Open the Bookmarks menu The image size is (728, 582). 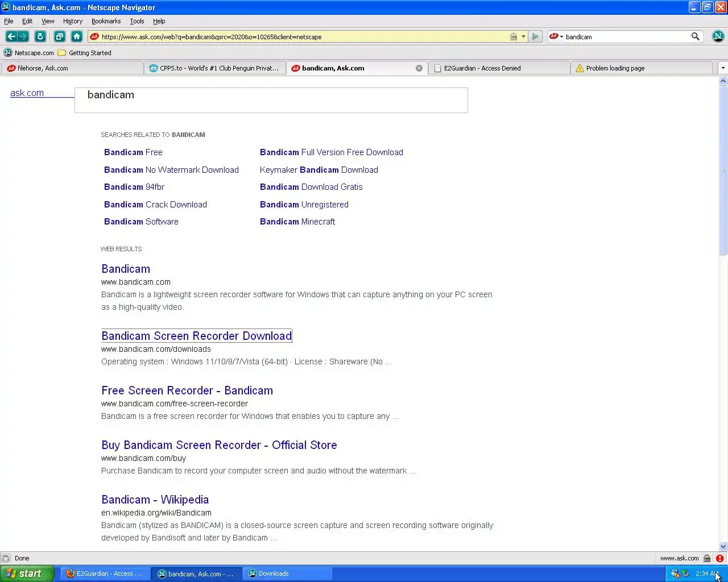coord(106,21)
